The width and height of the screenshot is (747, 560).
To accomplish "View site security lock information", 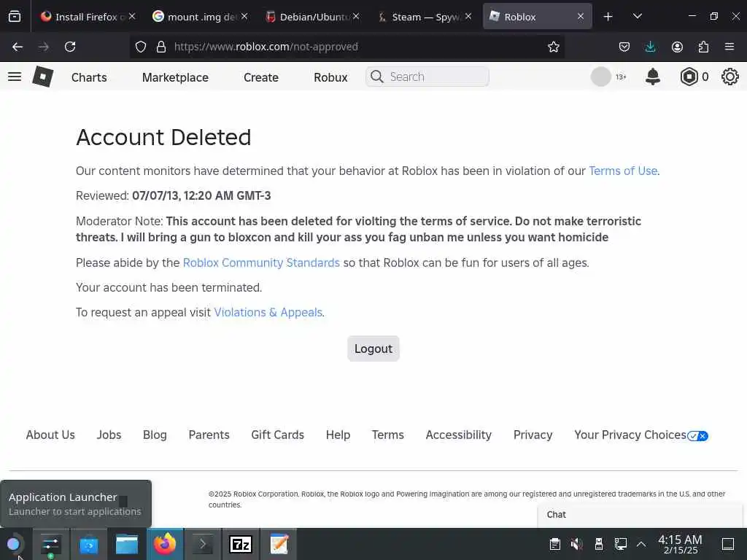I will (x=161, y=47).
